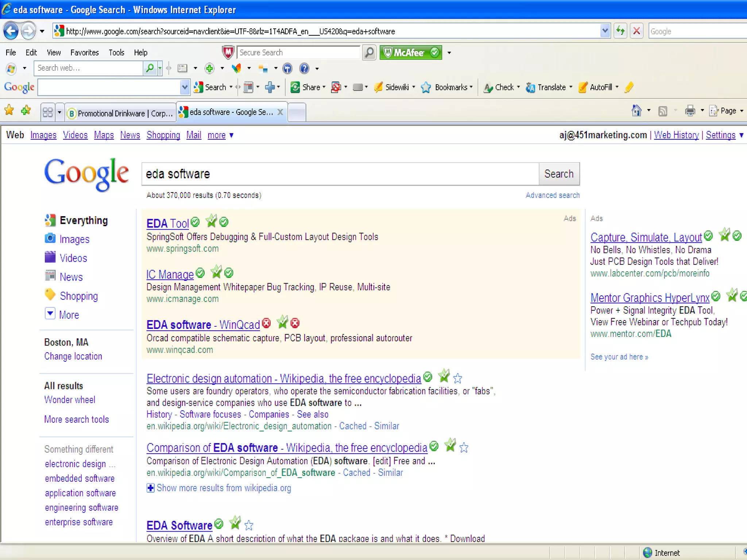Viewport: 747px width, 560px height.
Task: Expand the address bar URL dropdown
Action: (x=605, y=31)
